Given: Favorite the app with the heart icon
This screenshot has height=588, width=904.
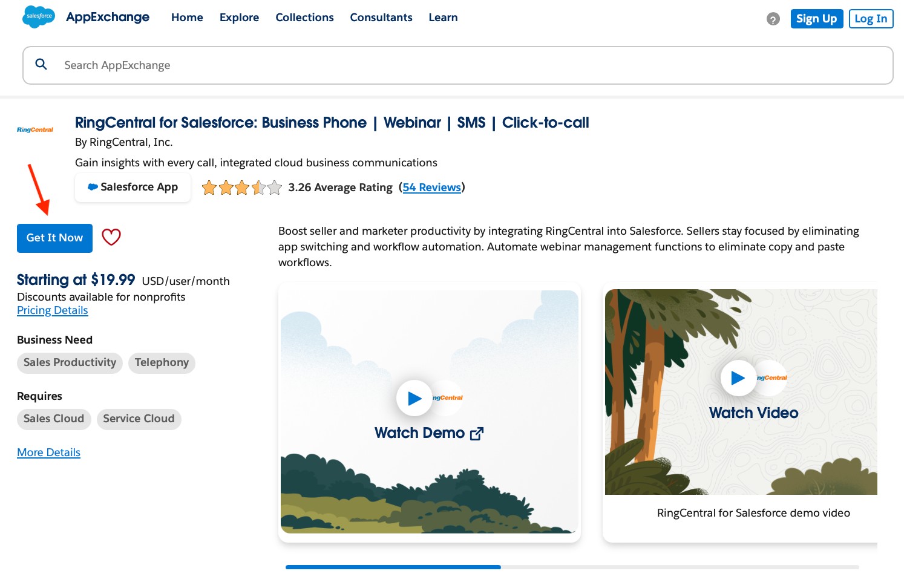Looking at the screenshot, I should point(111,237).
